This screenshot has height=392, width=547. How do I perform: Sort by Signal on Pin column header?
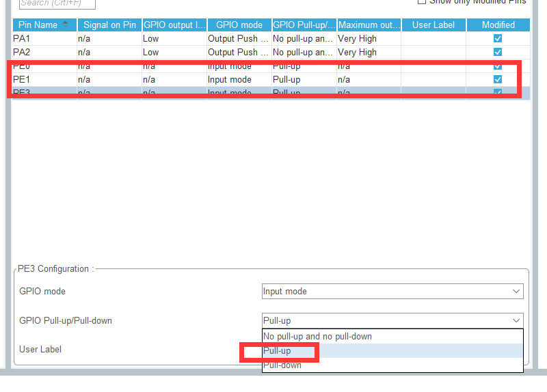click(109, 25)
